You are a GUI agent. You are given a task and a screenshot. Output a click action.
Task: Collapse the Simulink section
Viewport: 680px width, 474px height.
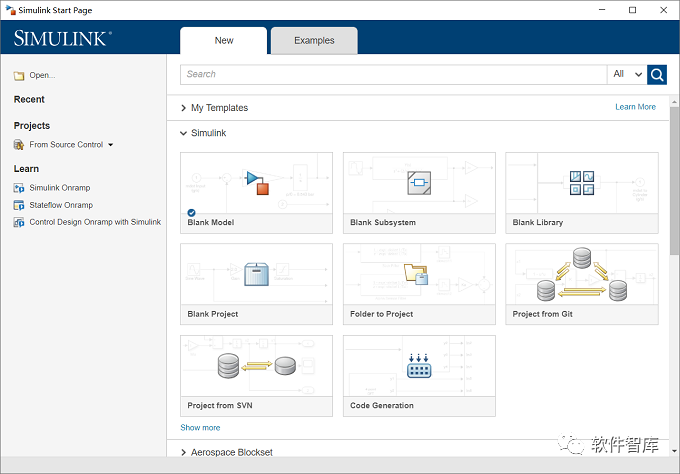click(x=184, y=132)
